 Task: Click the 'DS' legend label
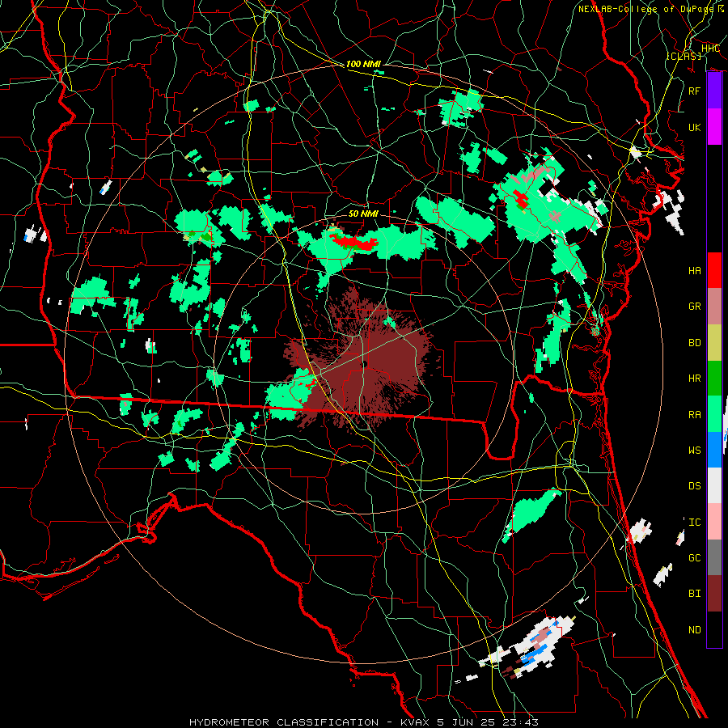[x=694, y=486]
